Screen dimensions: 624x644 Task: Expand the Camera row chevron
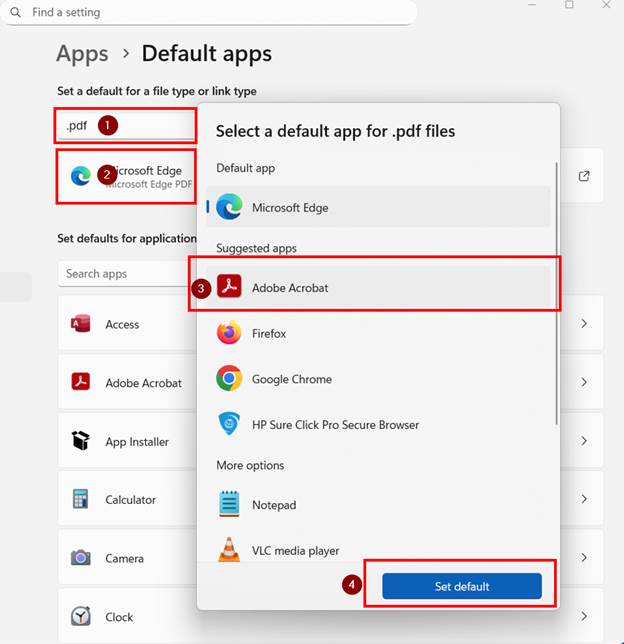click(x=584, y=557)
